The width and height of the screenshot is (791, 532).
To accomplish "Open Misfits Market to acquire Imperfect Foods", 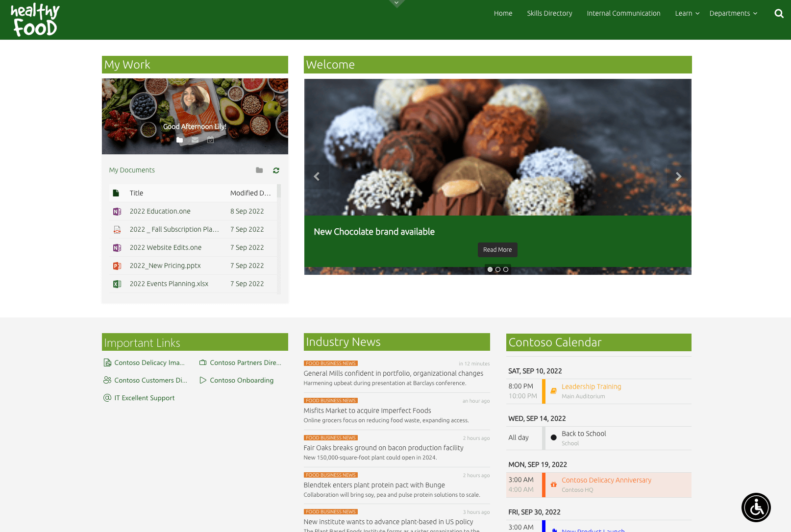I will click(367, 411).
